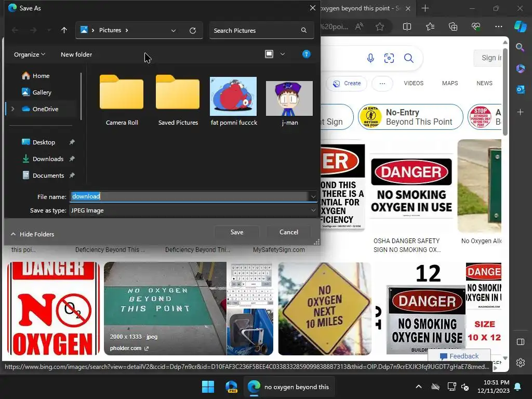This screenshot has height=399, width=532.
Task: Open the Documents quick access folder
Action: tap(48, 176)
